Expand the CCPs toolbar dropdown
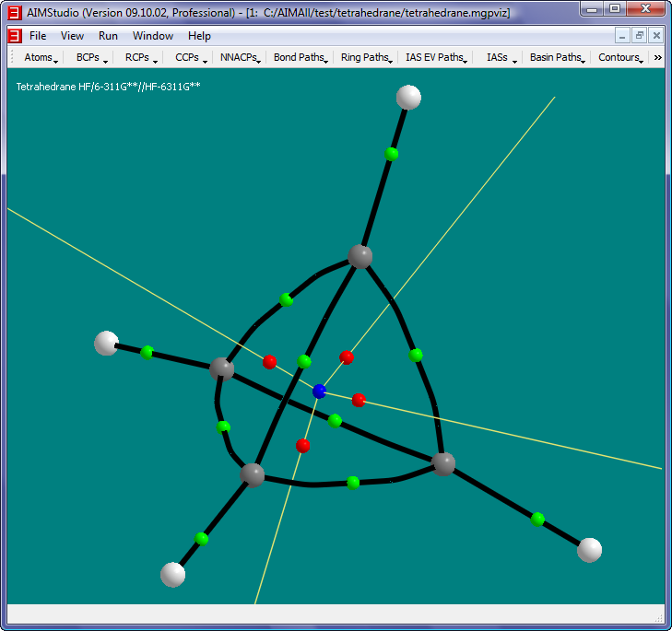Screen dimensions: 672x631 point(190,57)
